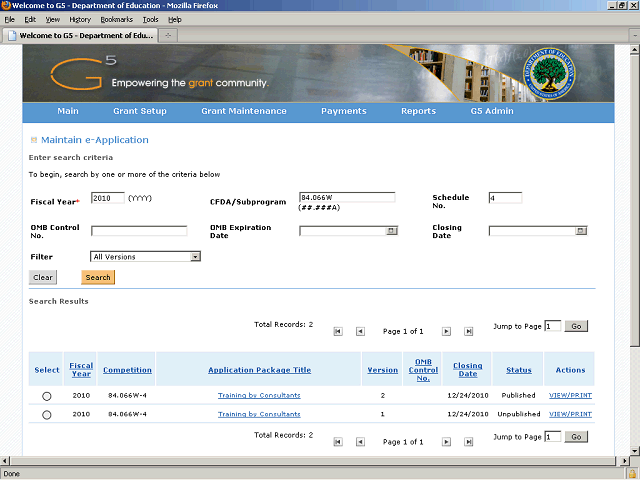Screen dimensions: 640x480
Task: Open Training by Consultants version 2 link
Action: point(259,396)
